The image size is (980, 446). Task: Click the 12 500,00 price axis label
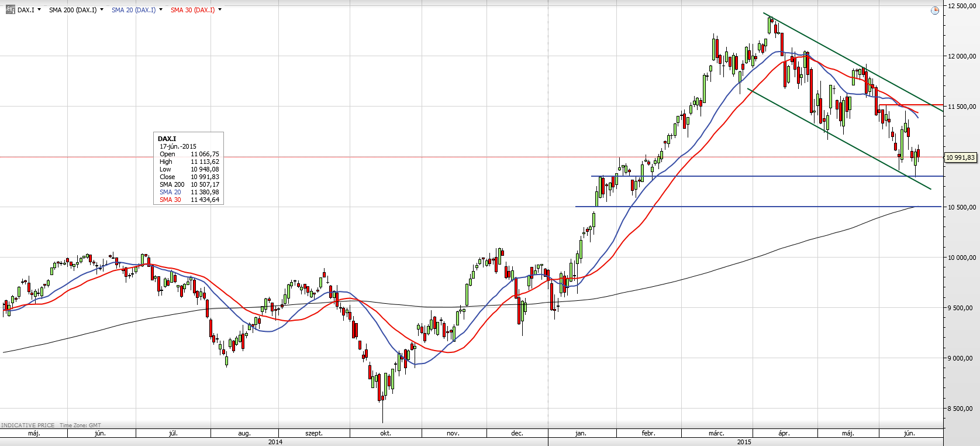point(962,6)
